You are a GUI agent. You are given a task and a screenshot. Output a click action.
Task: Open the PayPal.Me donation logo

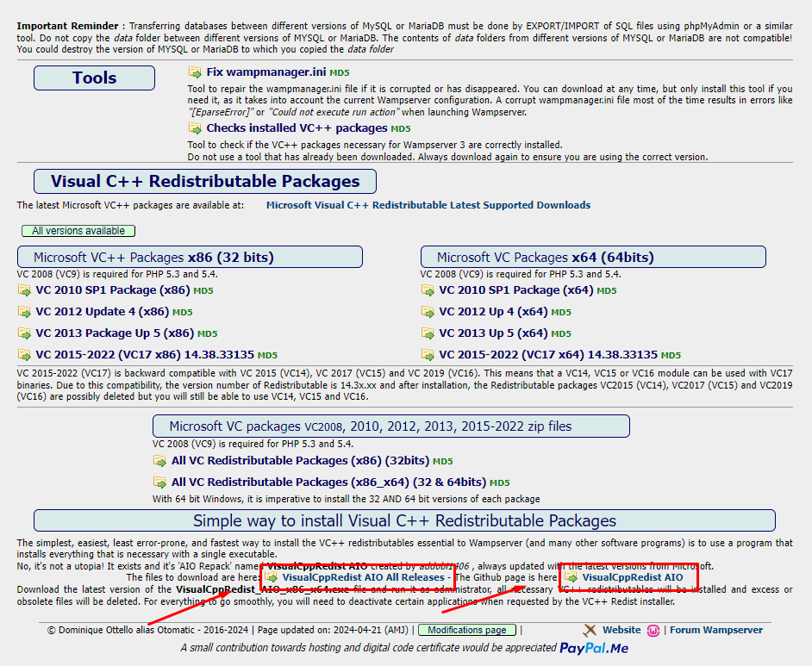point(593,648)
